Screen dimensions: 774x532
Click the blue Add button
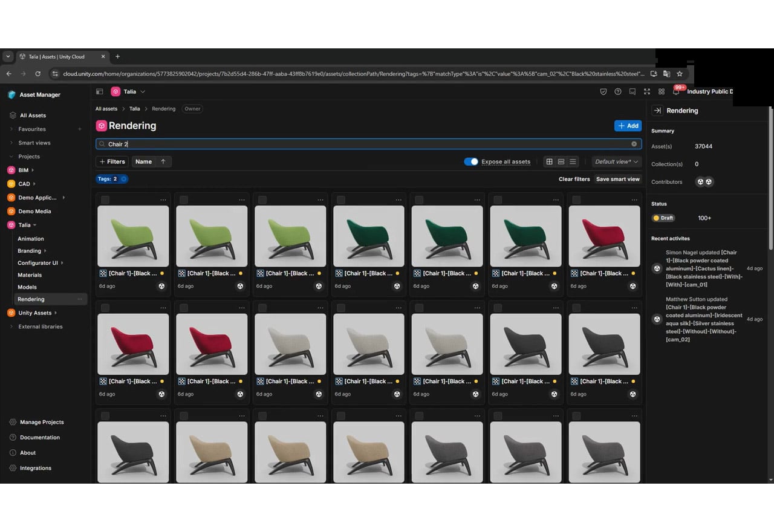[x=628, y=126]
